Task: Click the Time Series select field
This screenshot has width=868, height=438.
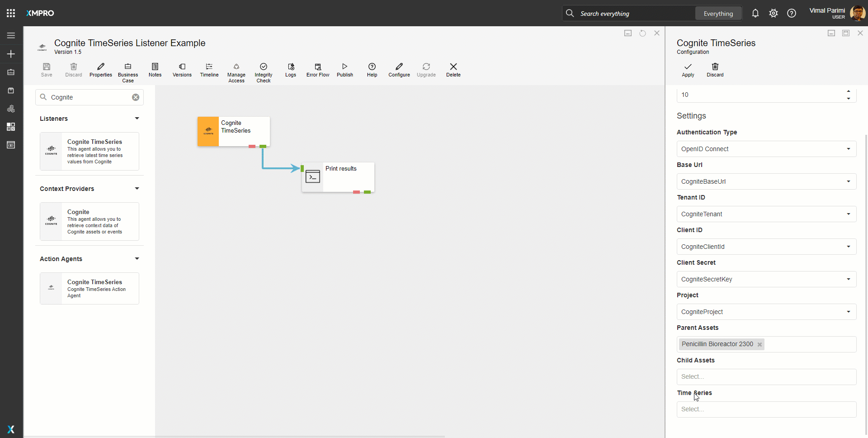Action: click(766, 409)
